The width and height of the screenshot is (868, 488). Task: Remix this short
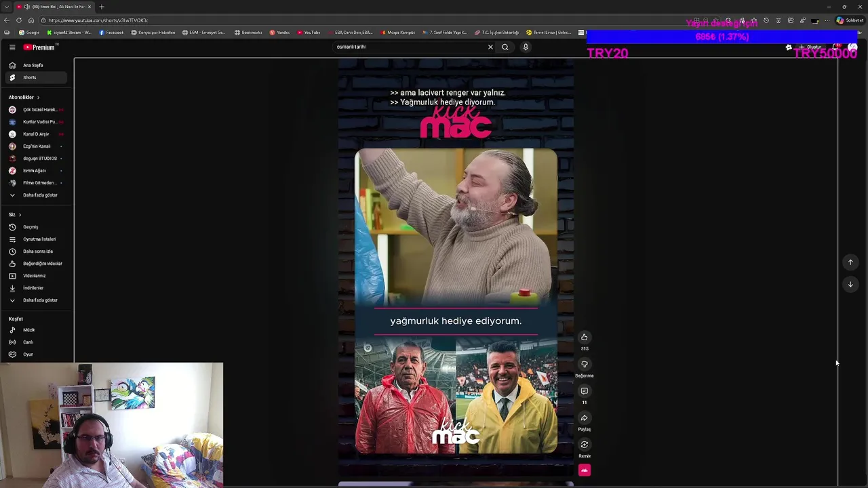pos(585,445)
